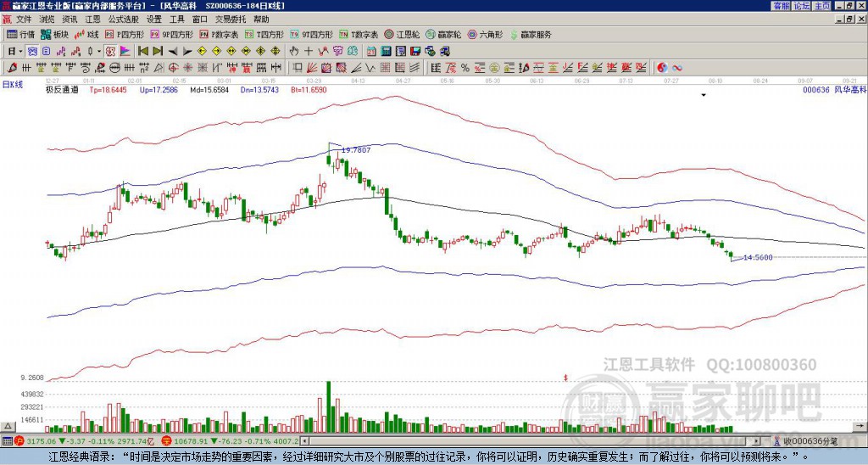Click the 极反通道 indicator name
The image size is (868, 465).
(62, 89)
